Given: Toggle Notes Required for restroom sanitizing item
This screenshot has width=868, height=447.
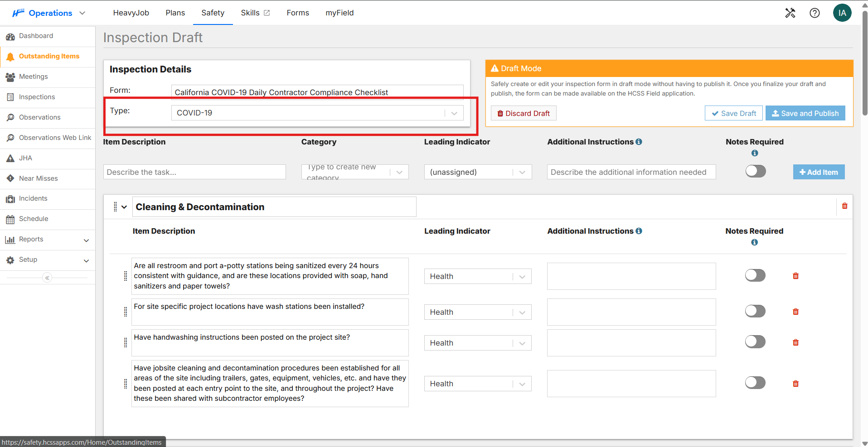Looking at the screenshot, I should pyautogui.click(x=755, y=275).
